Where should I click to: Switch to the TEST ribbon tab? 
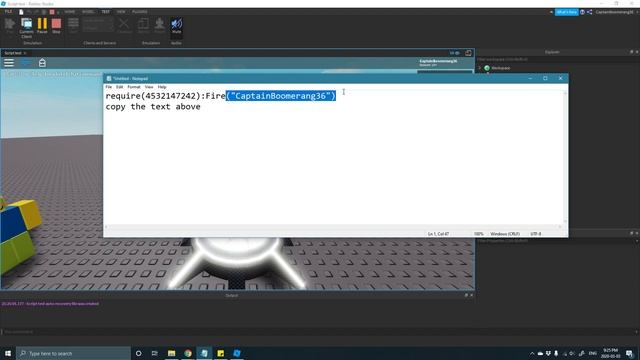coord(105,12)
